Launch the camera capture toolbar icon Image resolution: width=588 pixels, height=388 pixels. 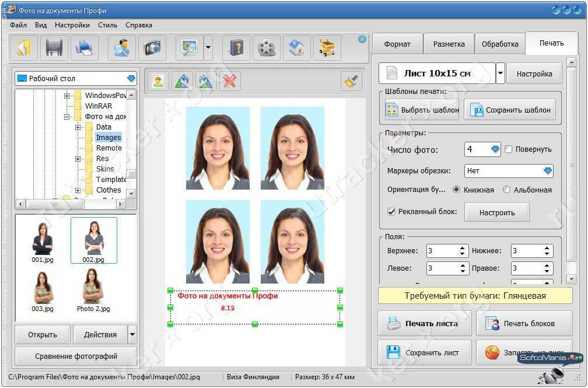point(152,48)
